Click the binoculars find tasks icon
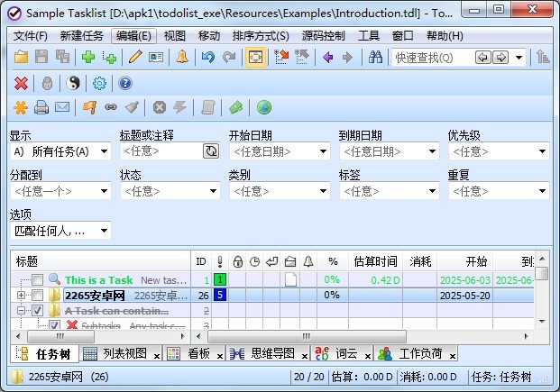Viewport: 560px width, 392px height. tap(375, 58)
